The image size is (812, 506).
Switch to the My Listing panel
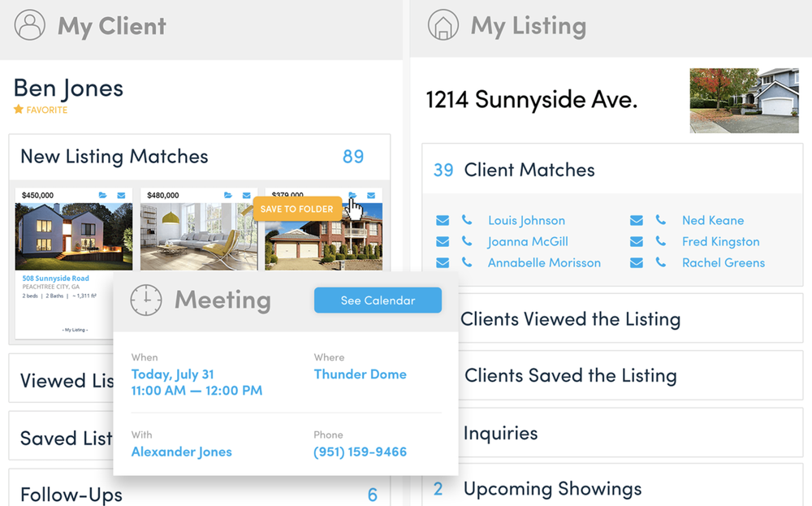coord(529,25)
